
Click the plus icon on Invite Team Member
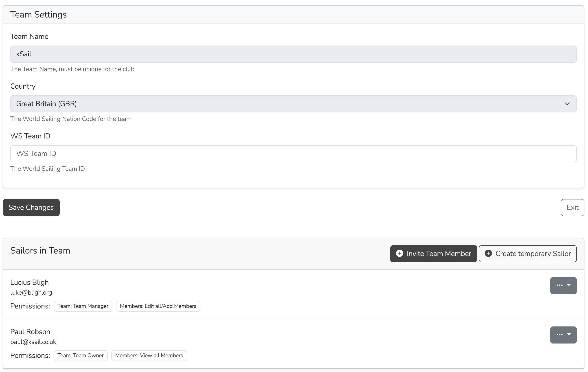tap(399, 254)
